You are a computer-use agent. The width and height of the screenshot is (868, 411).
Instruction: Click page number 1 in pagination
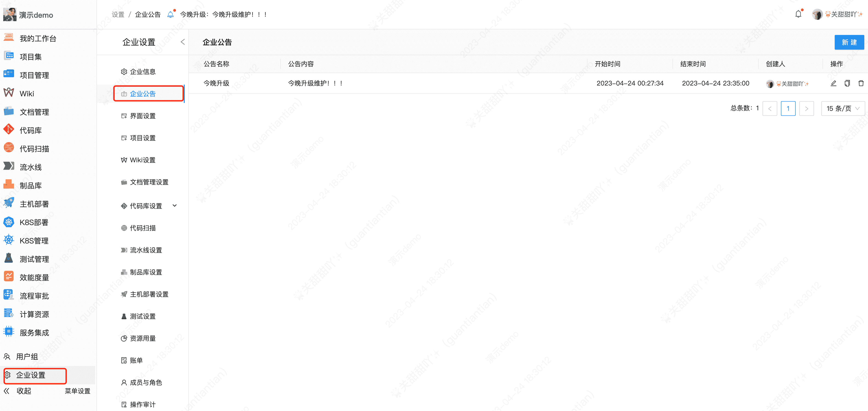pyautogui.click(x=788, y=108)
